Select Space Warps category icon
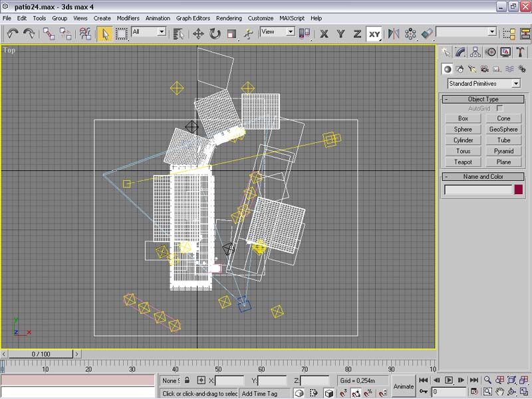The height and width of the screenshot is (399, 532). [x=509, y=69]
